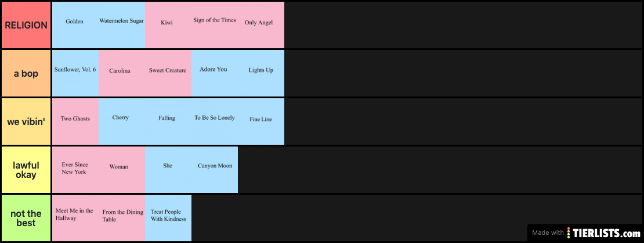Select the 'not the best' tier label
This screenshot has width=644, height=243.
click(x=26, y=218)
